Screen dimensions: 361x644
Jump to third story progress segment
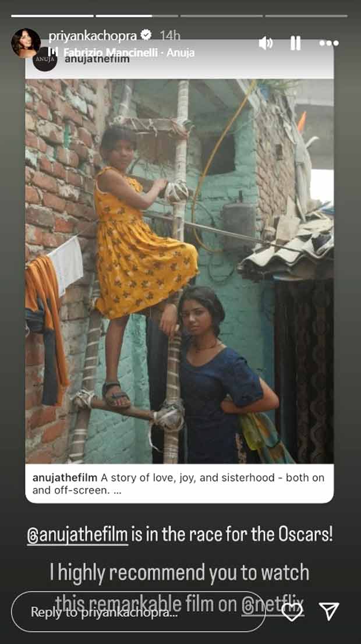tap(221, 16)
